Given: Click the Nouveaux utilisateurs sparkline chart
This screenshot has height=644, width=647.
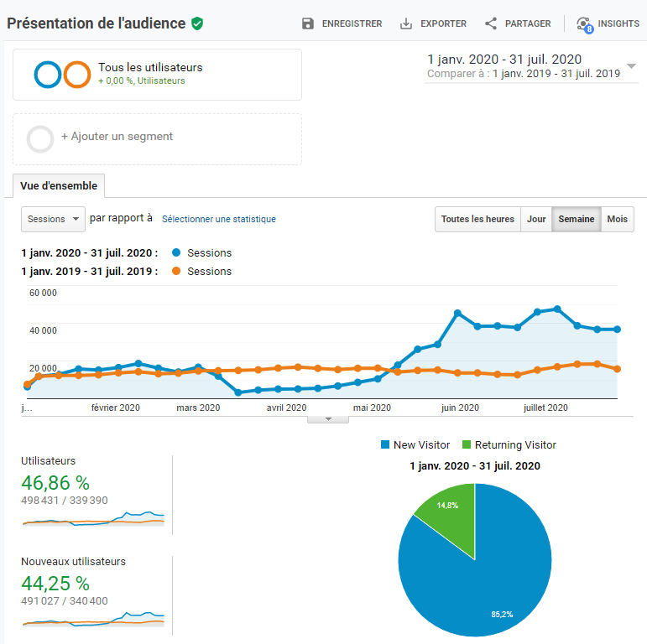Looking at the screenshot, I should tap(94, 619).
